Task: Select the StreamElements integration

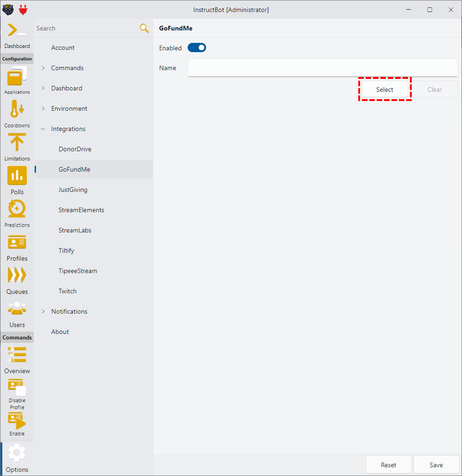Action: (x=94, y=210)
